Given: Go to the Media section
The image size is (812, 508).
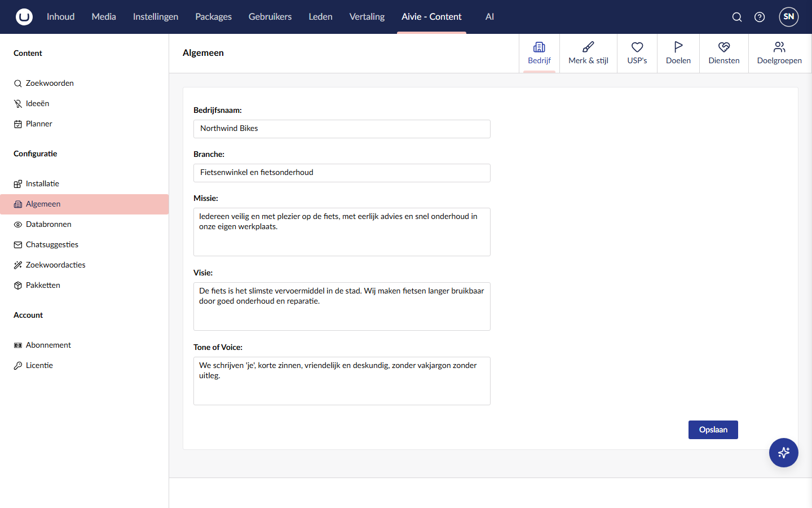Looking at the screenshot, I should (104, 17).
